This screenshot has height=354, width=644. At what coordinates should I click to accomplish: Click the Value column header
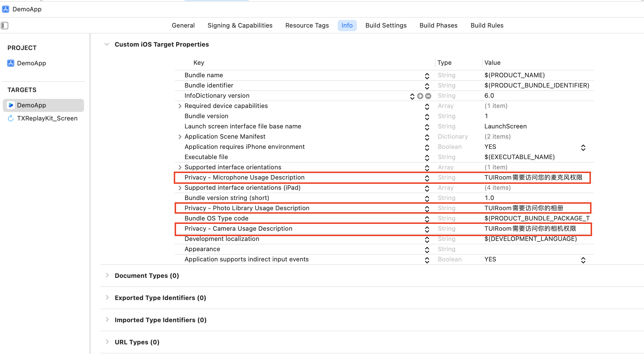492,63
